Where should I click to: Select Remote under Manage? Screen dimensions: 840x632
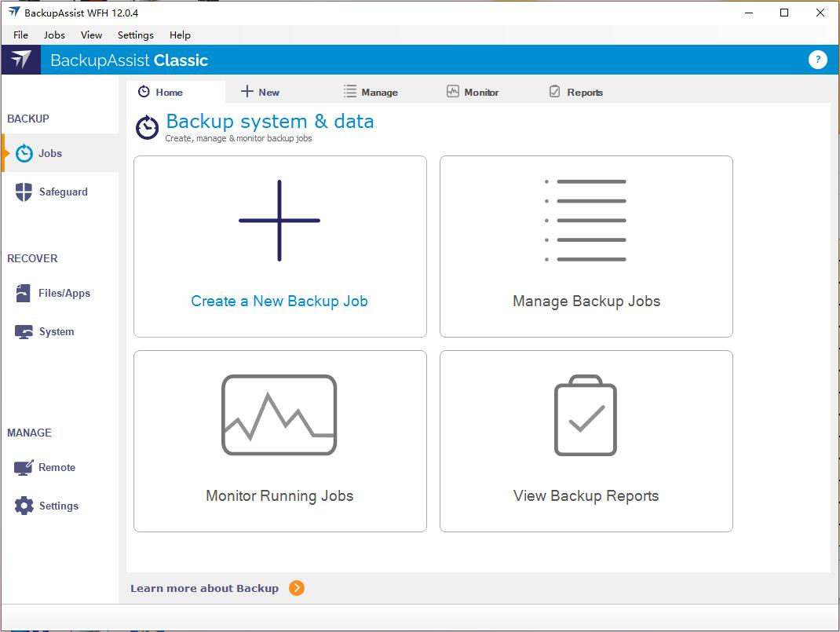60,468
